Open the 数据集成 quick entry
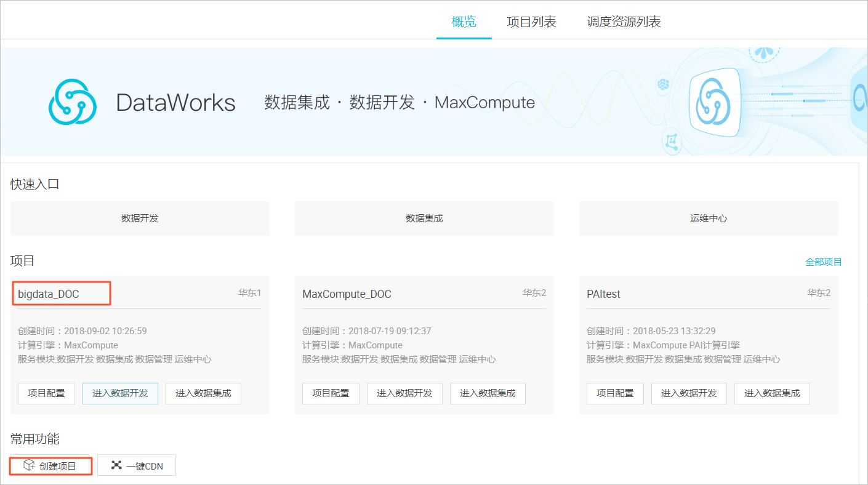868x485 pixels. (x=424, y=218)
